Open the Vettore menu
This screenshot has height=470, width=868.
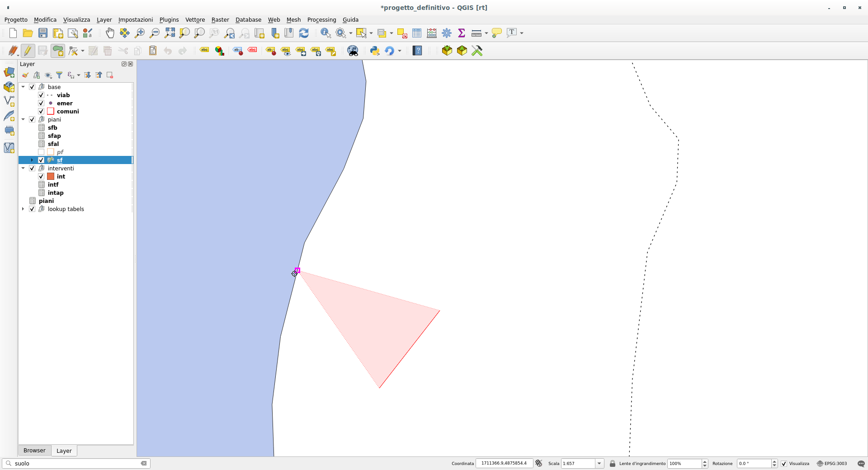(x=195, y=20)
